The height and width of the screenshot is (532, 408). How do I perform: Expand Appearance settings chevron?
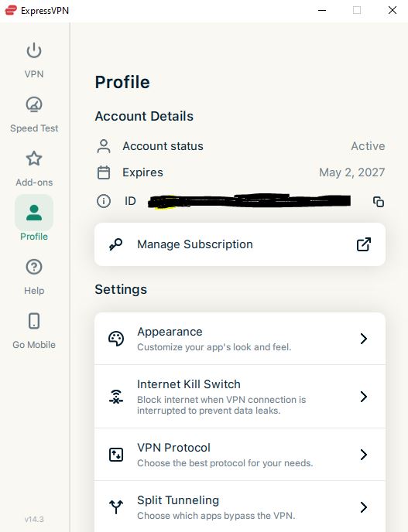pyautogui.click(x=364, y=339)
